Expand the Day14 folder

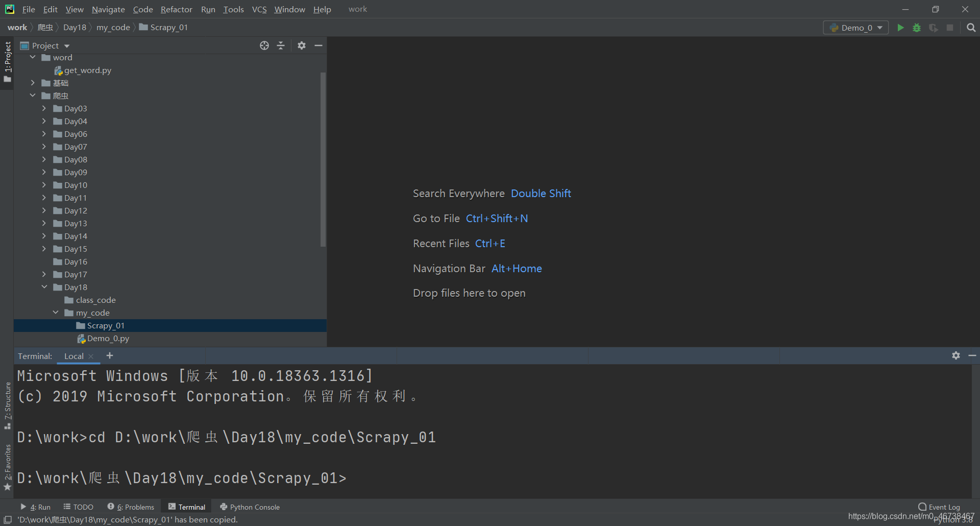tap(44, 236)
